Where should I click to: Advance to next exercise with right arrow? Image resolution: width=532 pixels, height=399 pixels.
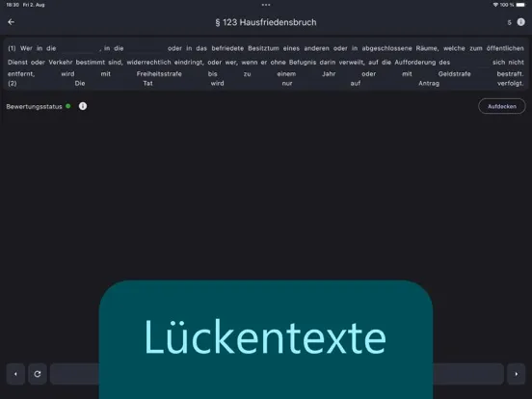[516, 374]
